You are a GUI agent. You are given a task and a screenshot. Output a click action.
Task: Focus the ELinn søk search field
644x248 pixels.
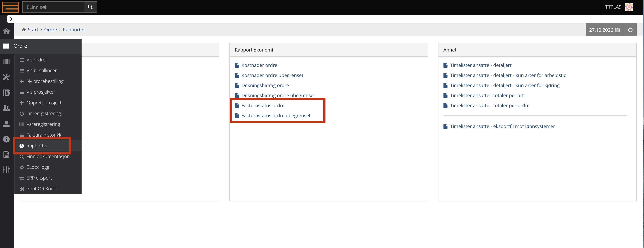point(53,7)
